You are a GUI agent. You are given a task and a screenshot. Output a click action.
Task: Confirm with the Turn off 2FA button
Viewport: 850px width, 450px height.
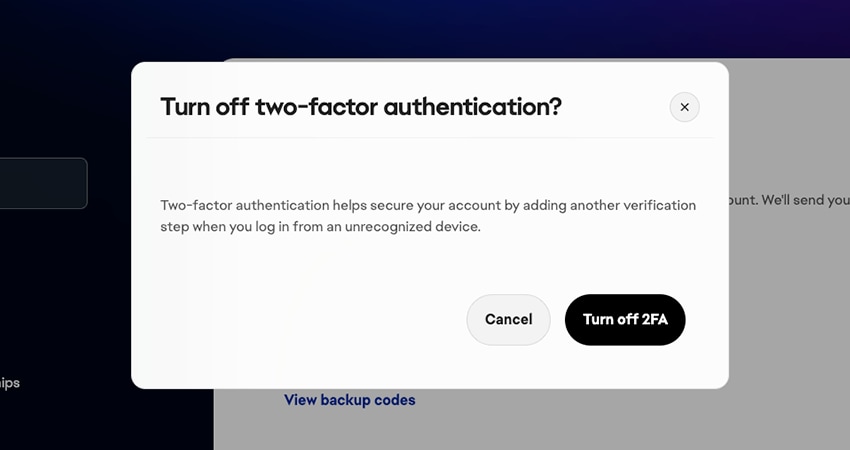click(x=625, y=320)
